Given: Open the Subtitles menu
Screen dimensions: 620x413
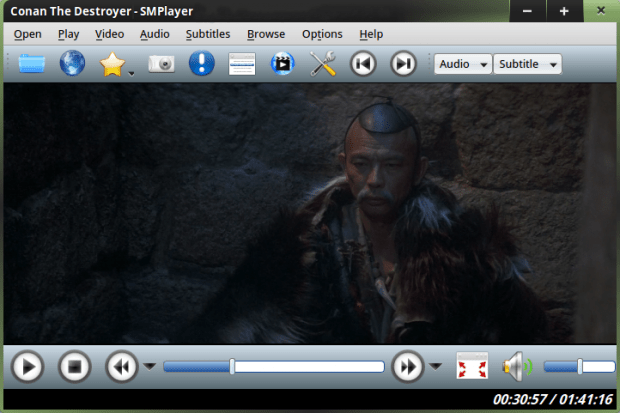Looking at the screenshot, I should [x=208, y=34].
